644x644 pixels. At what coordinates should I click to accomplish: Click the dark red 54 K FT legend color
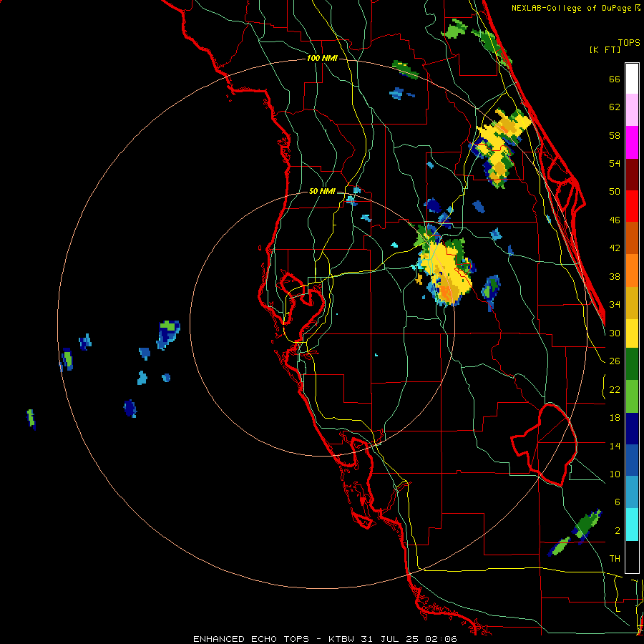click(632, 175)
